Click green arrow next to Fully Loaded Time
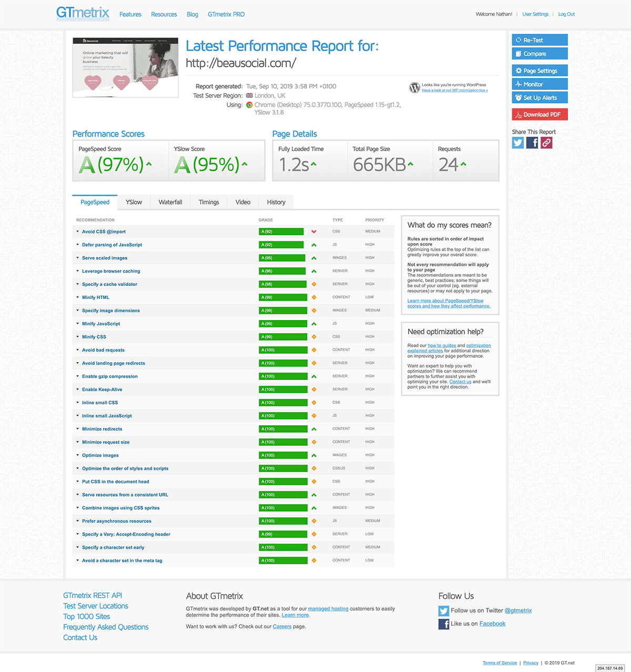Image resolution: width=631 pixels, height=672 pixels. (x=314, y=164)
